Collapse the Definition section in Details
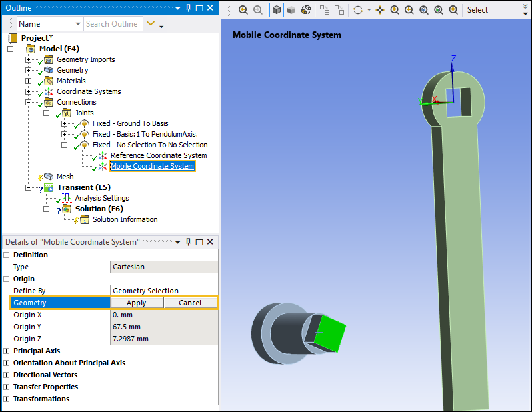532x412 pixels. click(x=7, y=255)
